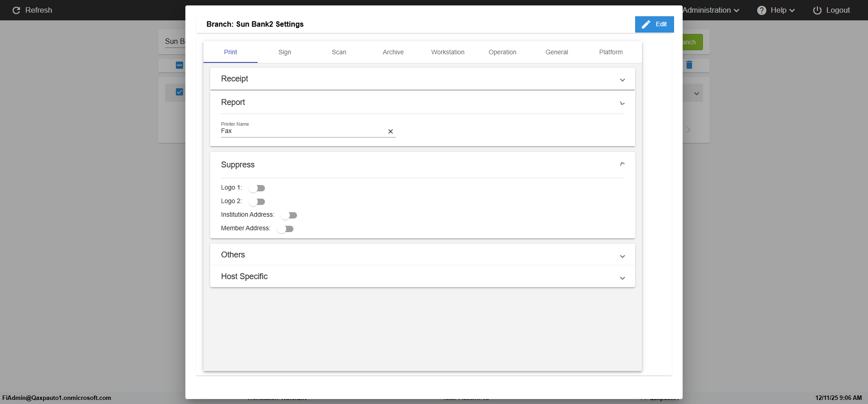
Task: Select the blue checked checkbox behind dialog
Action: 179,92
